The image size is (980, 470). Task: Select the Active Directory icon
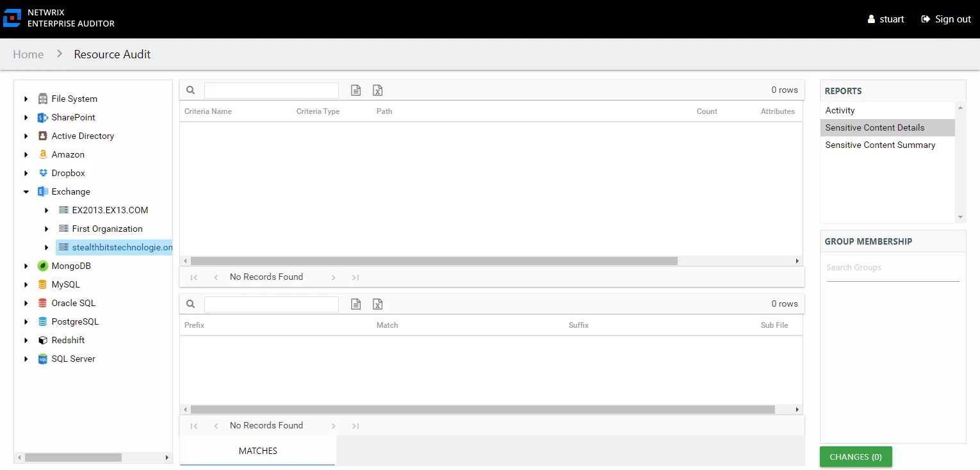(x=43, y=136)
